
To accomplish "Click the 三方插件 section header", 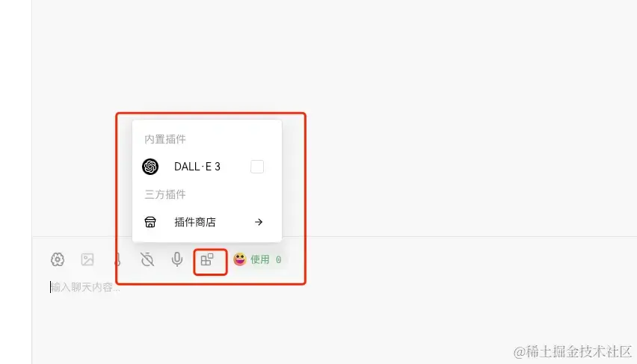I will pyautogui.click(x=165, y=194).
